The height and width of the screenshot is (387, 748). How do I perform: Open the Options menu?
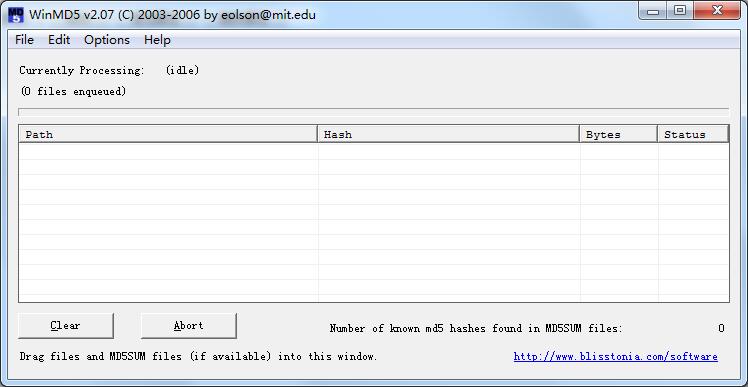[x=107, y=40]
